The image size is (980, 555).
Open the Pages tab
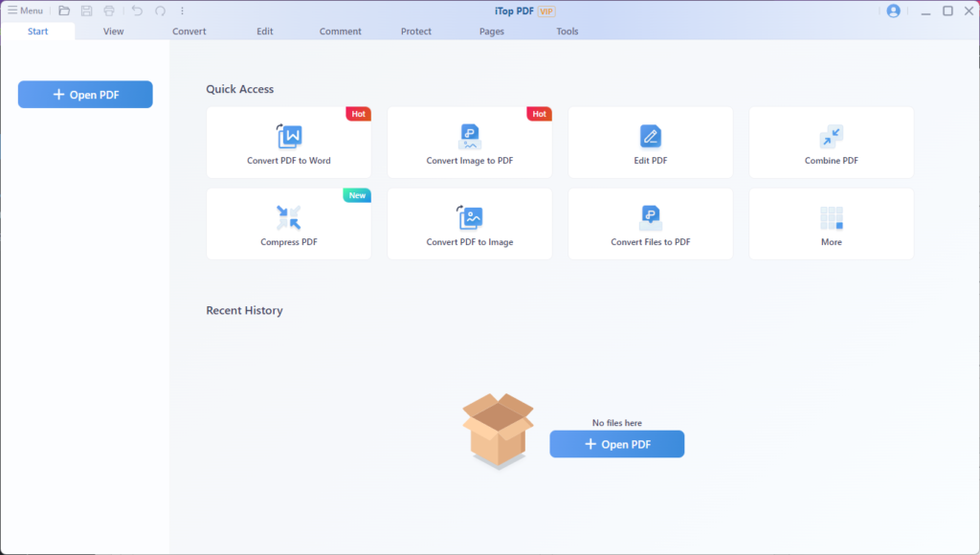491,32
